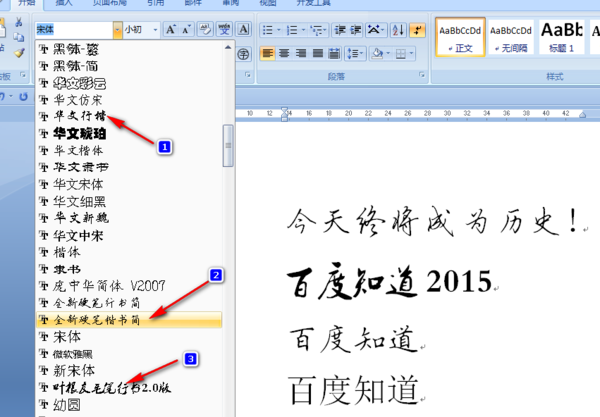
Task: Click the Undo arrow in quick access toolbar
Action: [2, 96]
